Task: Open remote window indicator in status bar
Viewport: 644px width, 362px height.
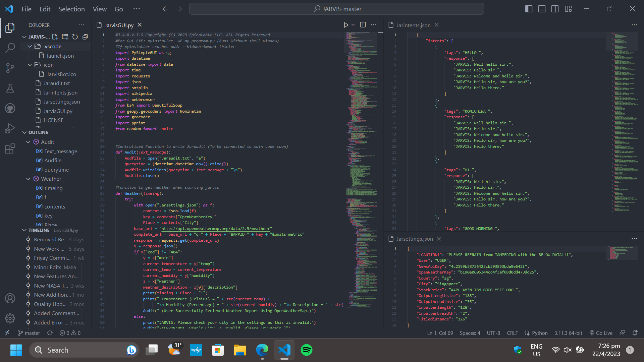Action: [x=7, y=333]
